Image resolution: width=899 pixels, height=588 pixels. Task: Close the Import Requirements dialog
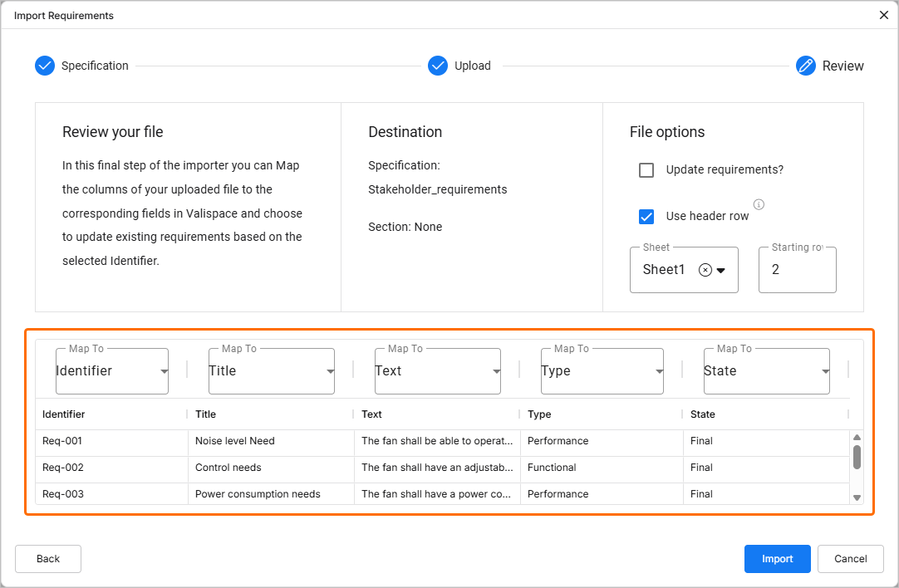884,15
